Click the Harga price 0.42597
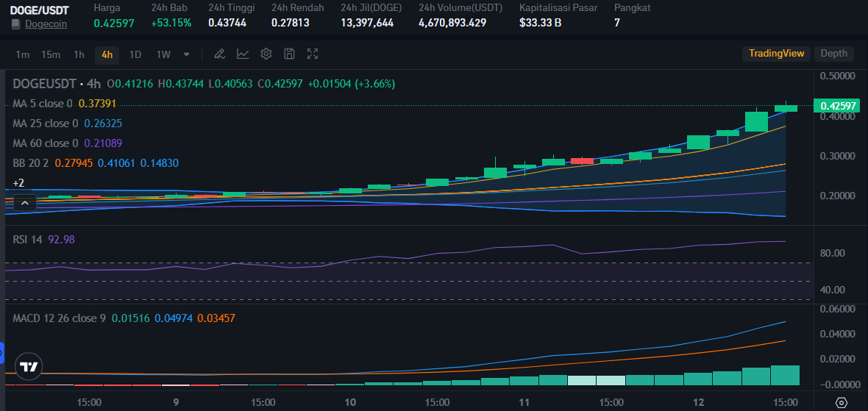The width and height of the screenshot is (868, 411). [113, 23]
